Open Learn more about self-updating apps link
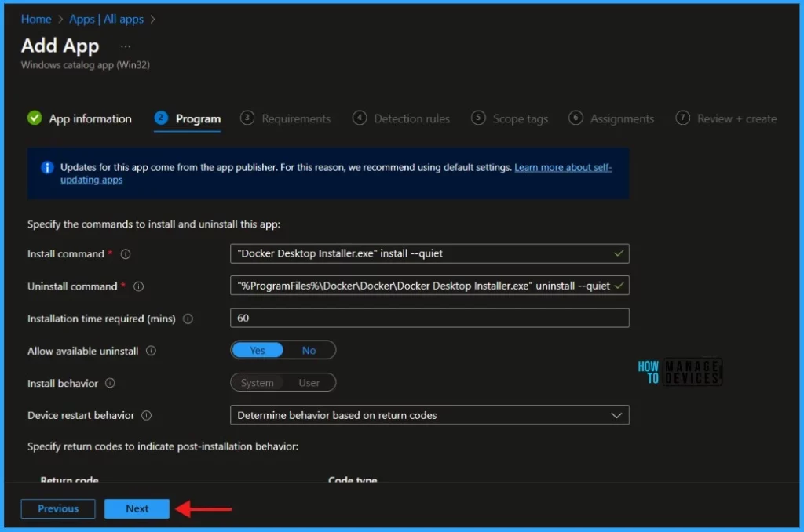This screenshot has width=804, height=532. (563, 168)
